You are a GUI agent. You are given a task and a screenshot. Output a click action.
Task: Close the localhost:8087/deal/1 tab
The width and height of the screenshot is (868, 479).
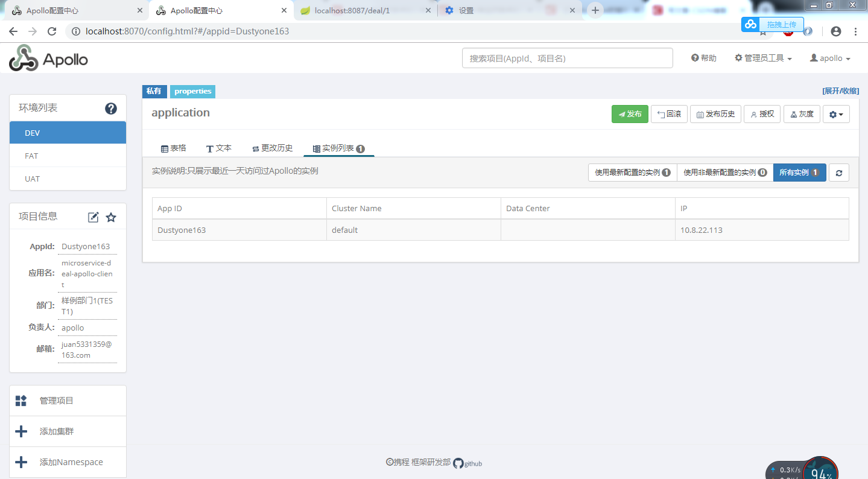(x=429, y=11)
